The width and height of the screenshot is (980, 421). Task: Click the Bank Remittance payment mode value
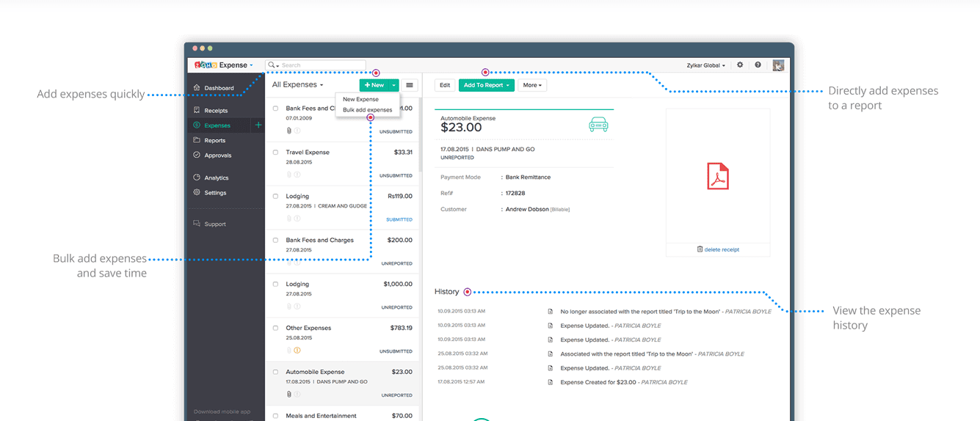[x=528, y=177]
